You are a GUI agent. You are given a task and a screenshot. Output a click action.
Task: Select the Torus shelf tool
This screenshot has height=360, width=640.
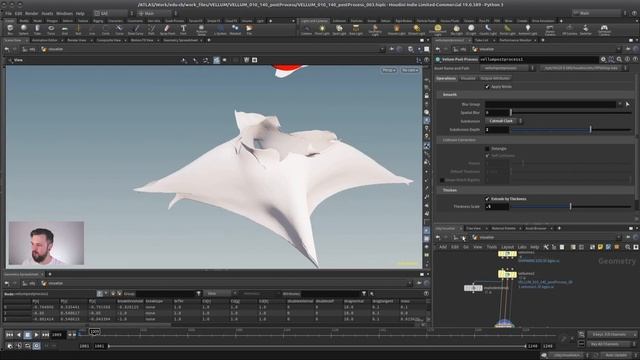click(x=51, y=29)
